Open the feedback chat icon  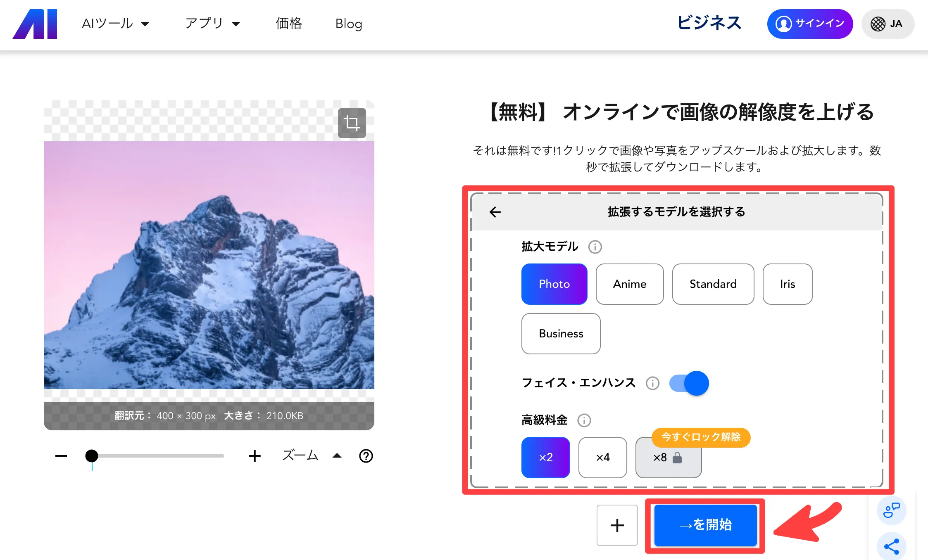[891, 510]
